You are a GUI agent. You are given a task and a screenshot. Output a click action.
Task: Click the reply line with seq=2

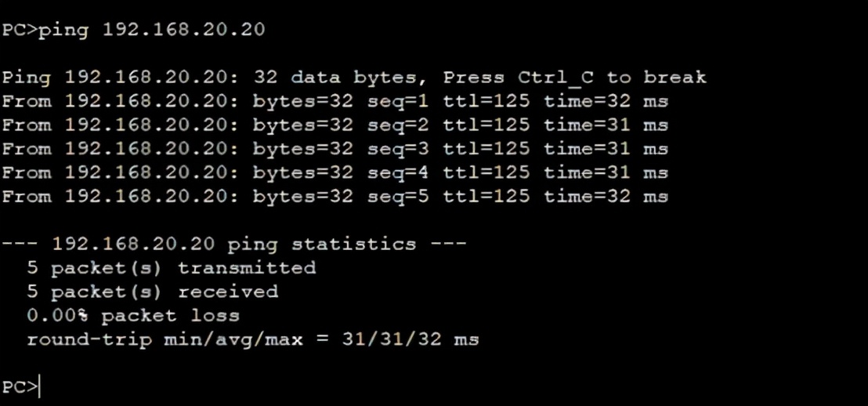(x=335, y=125)
